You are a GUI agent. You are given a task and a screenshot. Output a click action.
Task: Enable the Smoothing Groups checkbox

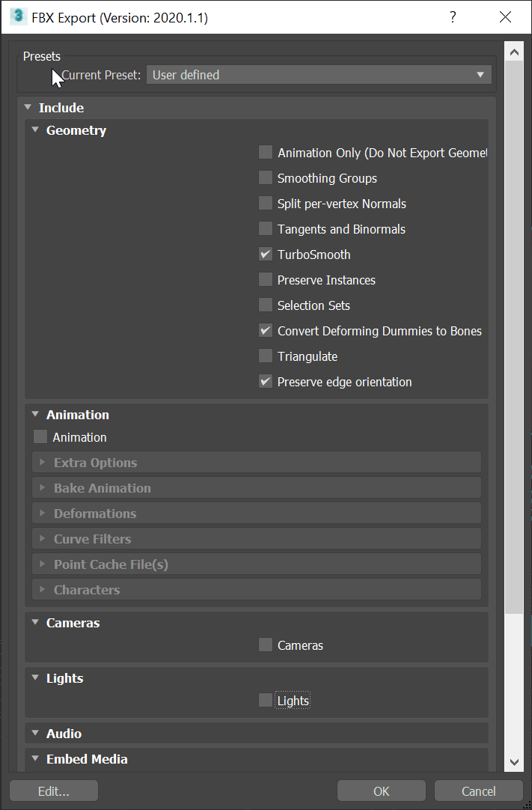(266, 177)
